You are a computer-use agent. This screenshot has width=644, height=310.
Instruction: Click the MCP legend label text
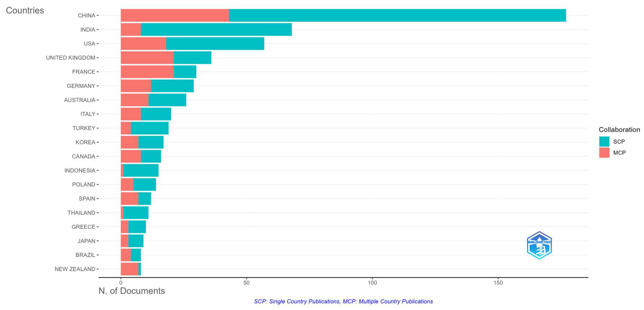point(619,152)
